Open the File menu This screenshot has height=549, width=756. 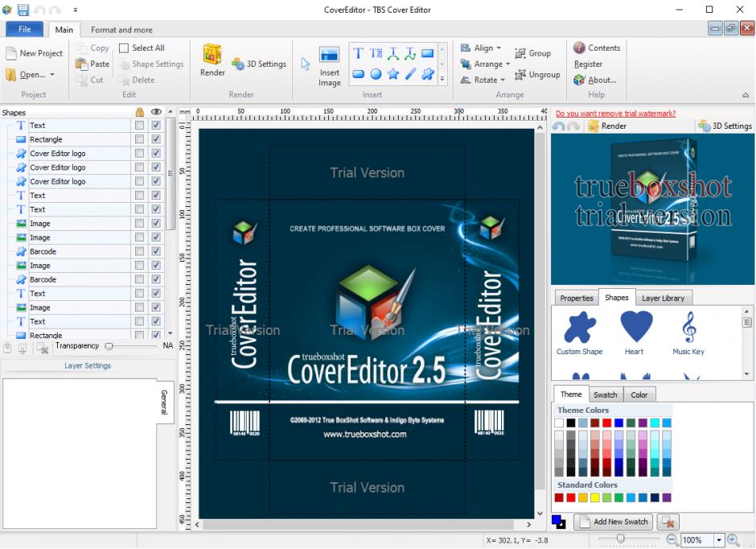25,30
